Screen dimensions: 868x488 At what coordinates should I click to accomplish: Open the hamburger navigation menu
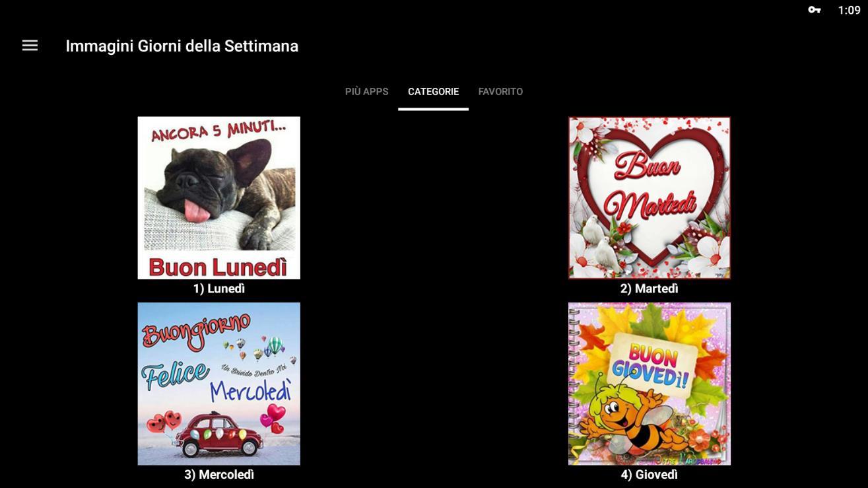click(x=30, y=46)
